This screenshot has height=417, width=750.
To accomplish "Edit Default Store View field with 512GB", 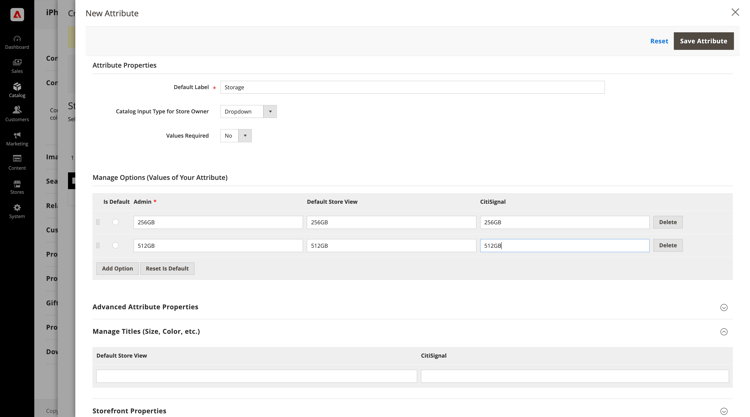I will (391, 245).
